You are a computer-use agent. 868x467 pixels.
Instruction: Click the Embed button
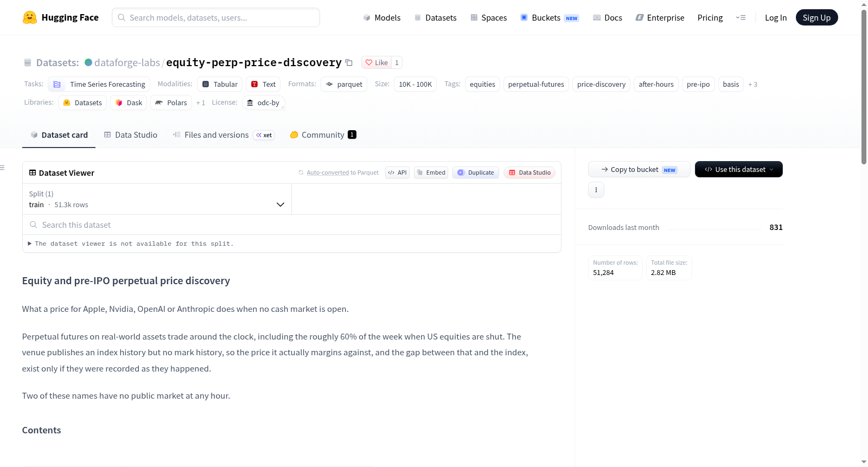431,172
